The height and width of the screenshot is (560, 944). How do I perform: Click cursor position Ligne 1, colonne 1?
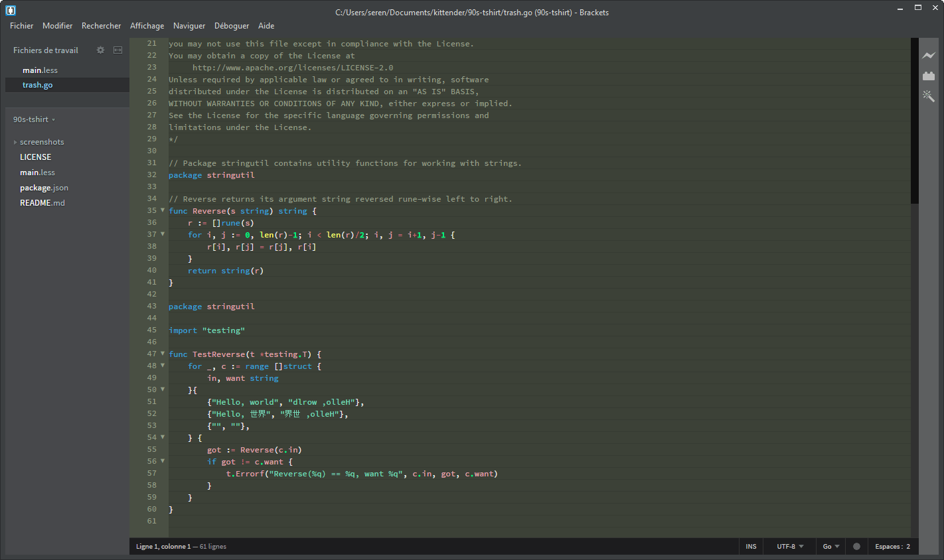(x=163, y=547)
